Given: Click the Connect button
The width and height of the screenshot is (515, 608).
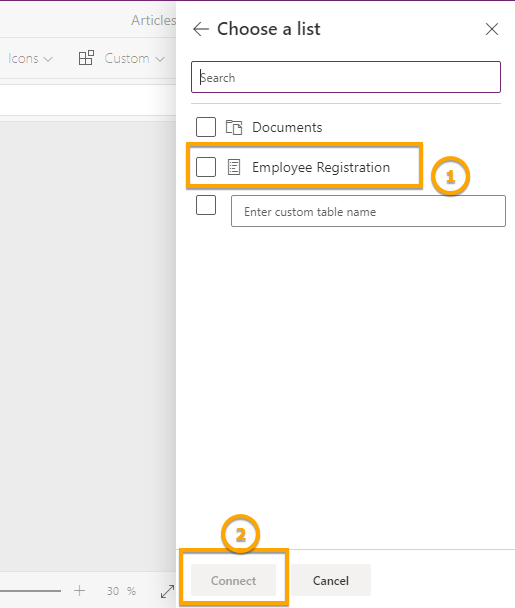Looking at the screenshot, I should 233,580.
